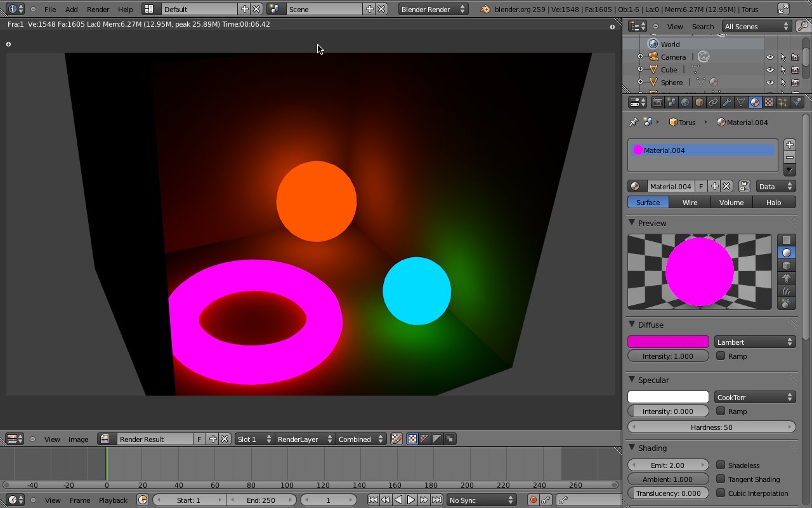Viewport: 812px width, 508px height.
Task: Switch to the Wire material type
Action: (690, 202)
